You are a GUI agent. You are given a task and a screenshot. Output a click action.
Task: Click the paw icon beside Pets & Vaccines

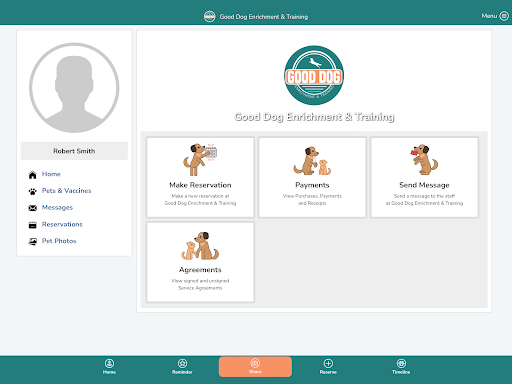pos(32,191)
